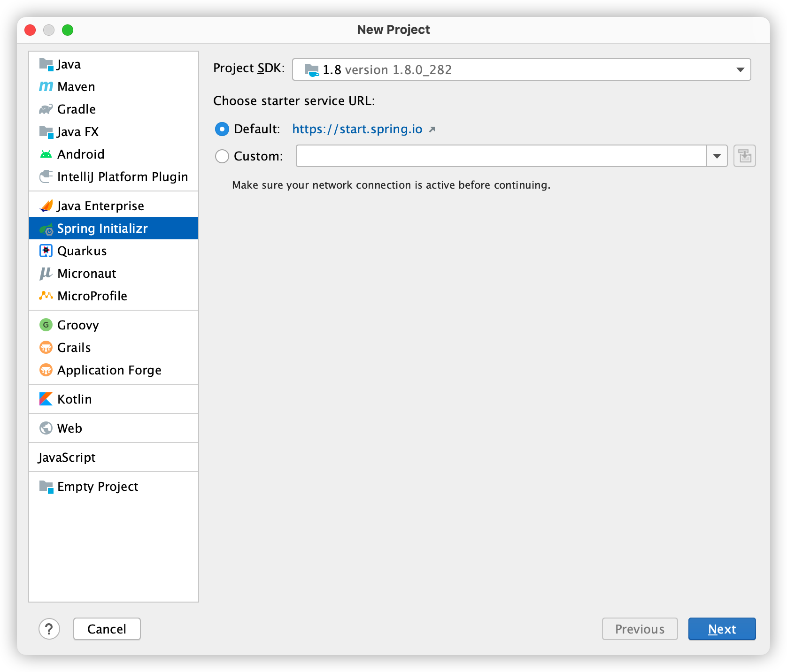The height and width of the screenshot is (672, 787).
Task: Choose Quarkus project type
Action: coord(114,251)
